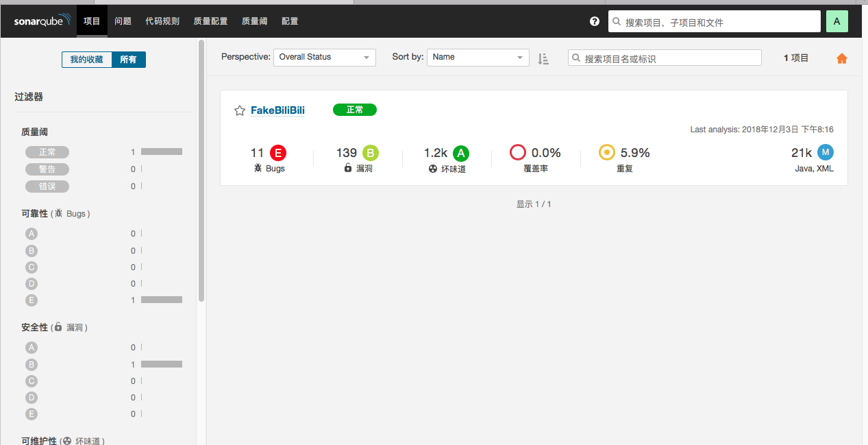The image size is (868, 445).
Task: Open the Perspective Overall Status dropdown
Action: coord(325,58)
